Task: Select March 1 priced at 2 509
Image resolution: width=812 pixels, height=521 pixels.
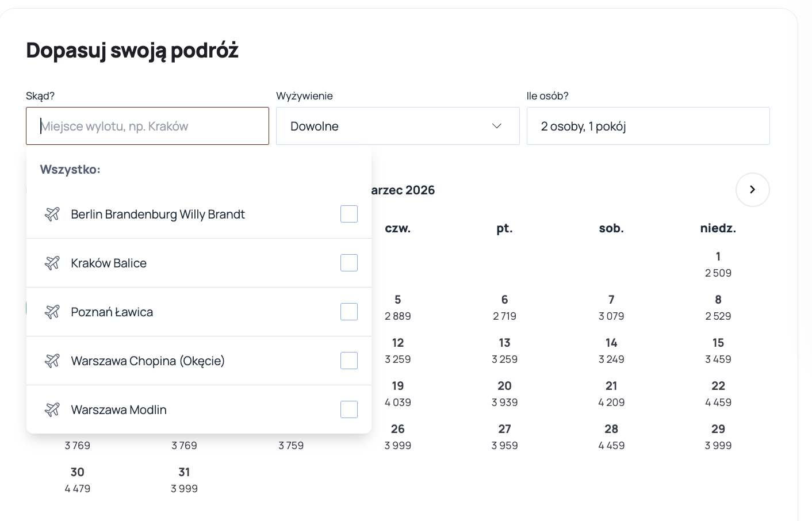Action: click(x=718, y=265)
